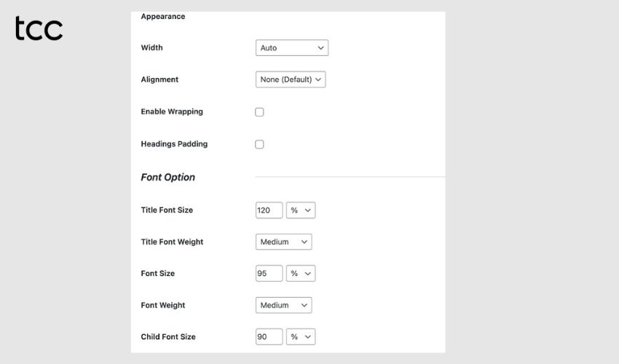Click the Headings Padding label text

click(x=174, y=144)
